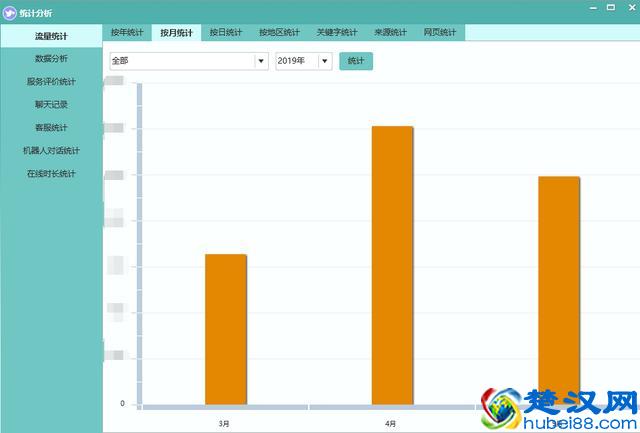Expand the 2019年 year dropdown
This screenshot has width=640, height=433.
(324, 61)
